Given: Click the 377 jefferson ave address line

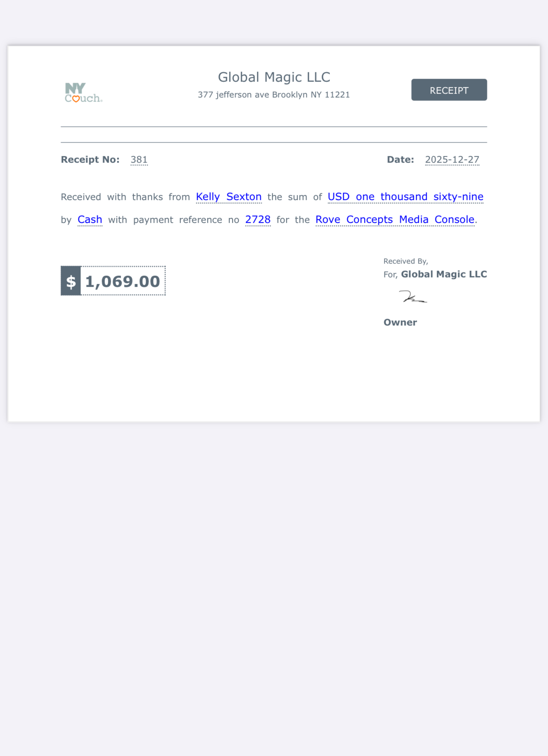Looking at the screenshot, I should coord(274,95).
